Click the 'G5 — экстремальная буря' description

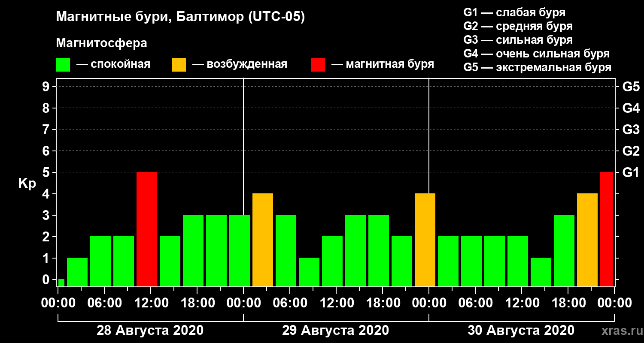(x=537, y=67)
